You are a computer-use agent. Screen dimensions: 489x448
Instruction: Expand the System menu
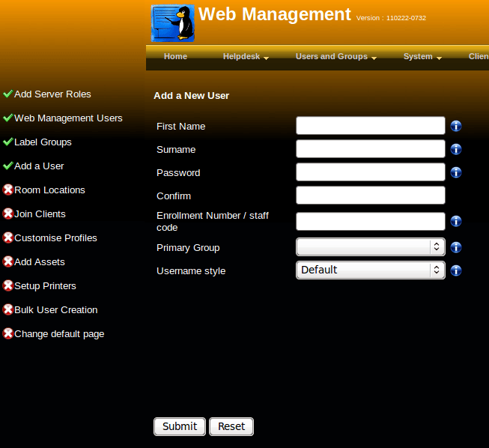tap(422, 56)
